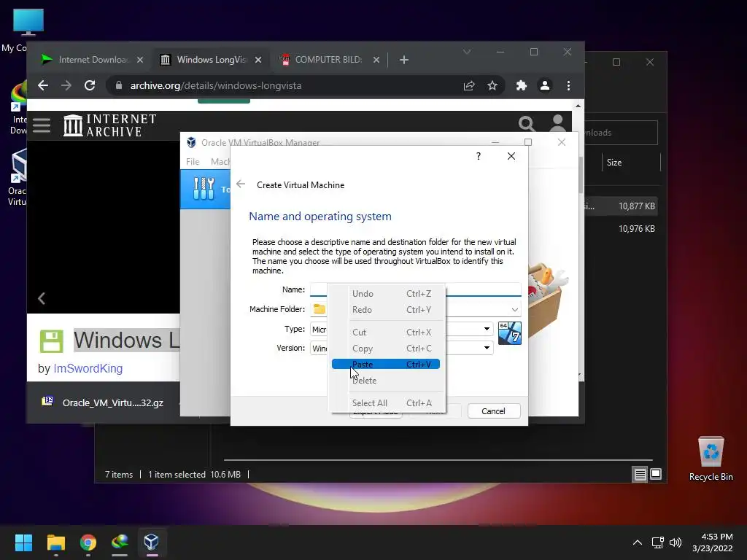The height and width of the screenshot is (560, 747).
Task: Open ImSwordKing uploader link
Action: click(88, 368)
